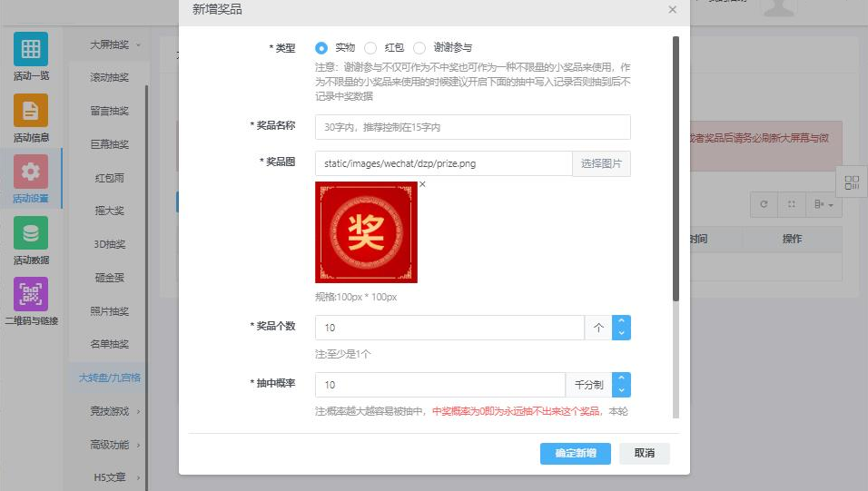Viewport: 868px width, 491px height.
Task: Increase 抽中概率 with up arrow
Action: (x=621, y=378)
